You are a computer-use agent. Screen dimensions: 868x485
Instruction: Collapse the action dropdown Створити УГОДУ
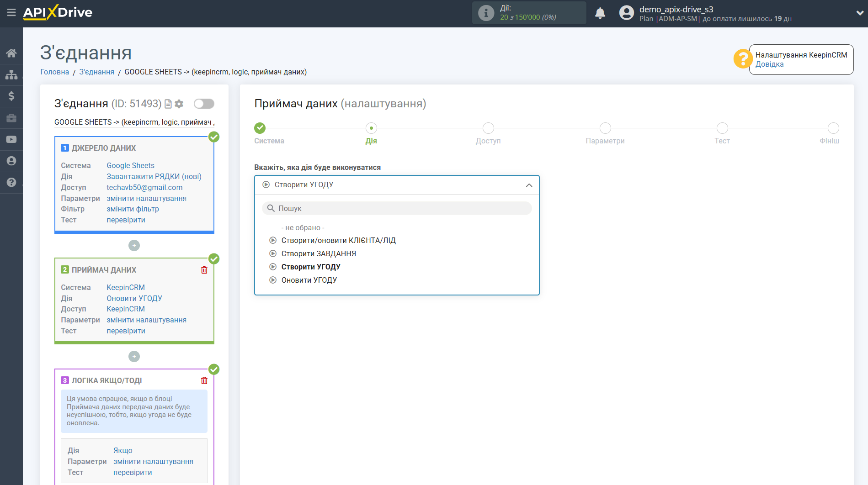click(x=397, y=185)
